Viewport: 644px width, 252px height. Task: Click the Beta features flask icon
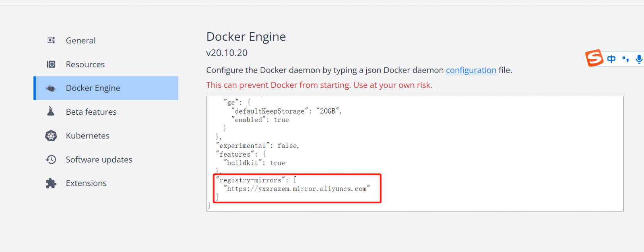[x=51, y=111]
